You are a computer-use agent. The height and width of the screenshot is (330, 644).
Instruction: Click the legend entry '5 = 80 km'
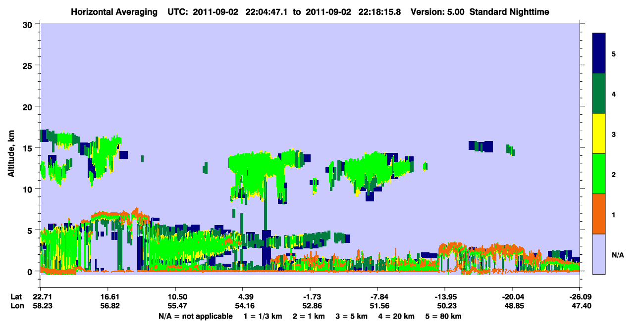(444, 316)
